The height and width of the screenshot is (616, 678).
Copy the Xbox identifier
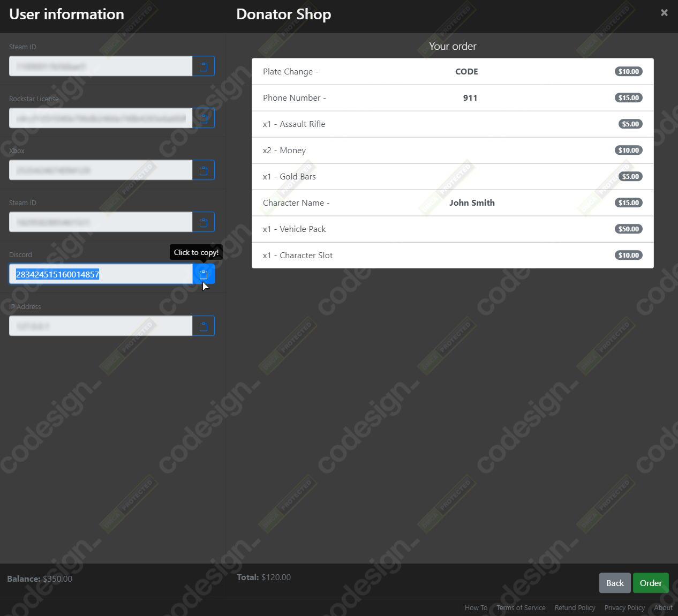pyautogui.click(x=204, y=170)
